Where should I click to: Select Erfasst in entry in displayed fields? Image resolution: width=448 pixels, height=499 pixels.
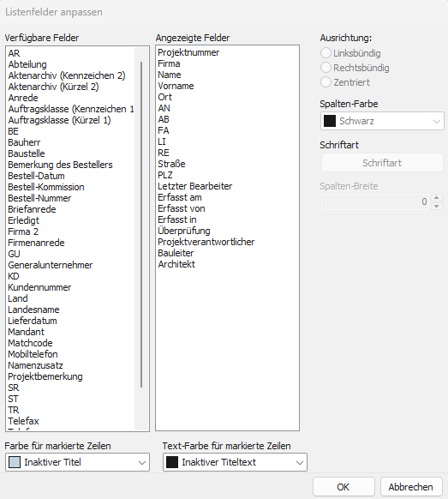coord(177,219)
